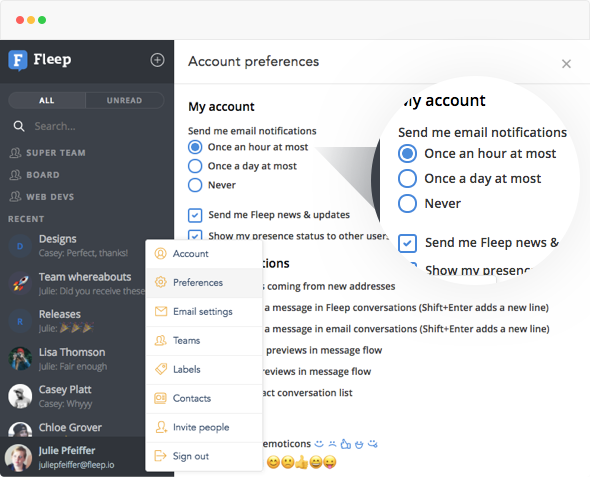The height and width of the screenshot is (477, 590).
Task: Click Julie Pfeiffer's name in footer
Action: (67, 451)
